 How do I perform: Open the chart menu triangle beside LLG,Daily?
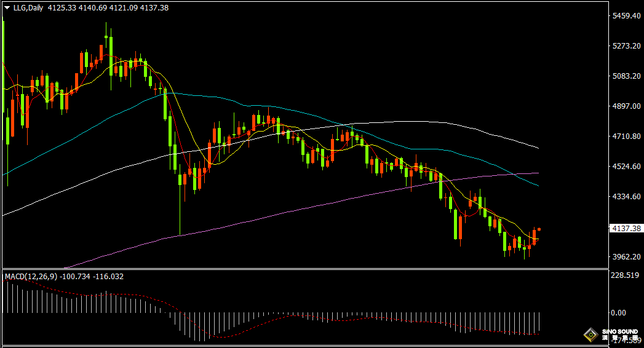coord(7,8)
